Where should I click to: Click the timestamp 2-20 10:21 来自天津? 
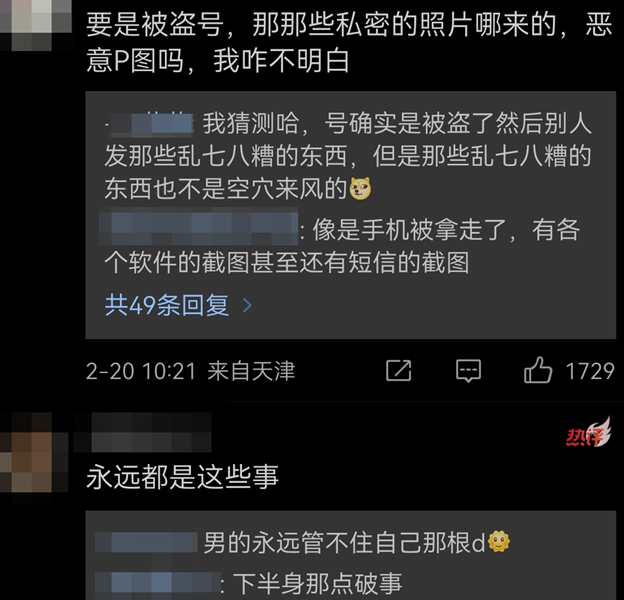pyautogui.click(x=191, y=371)
